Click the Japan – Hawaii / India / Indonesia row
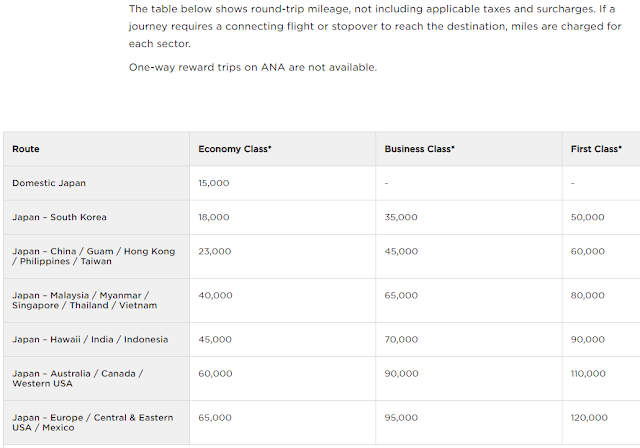 [x=90, y=339]
